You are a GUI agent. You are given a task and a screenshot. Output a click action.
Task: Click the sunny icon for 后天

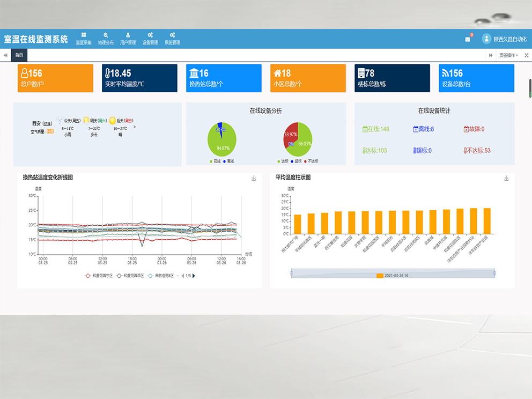(x=113, y=121)
